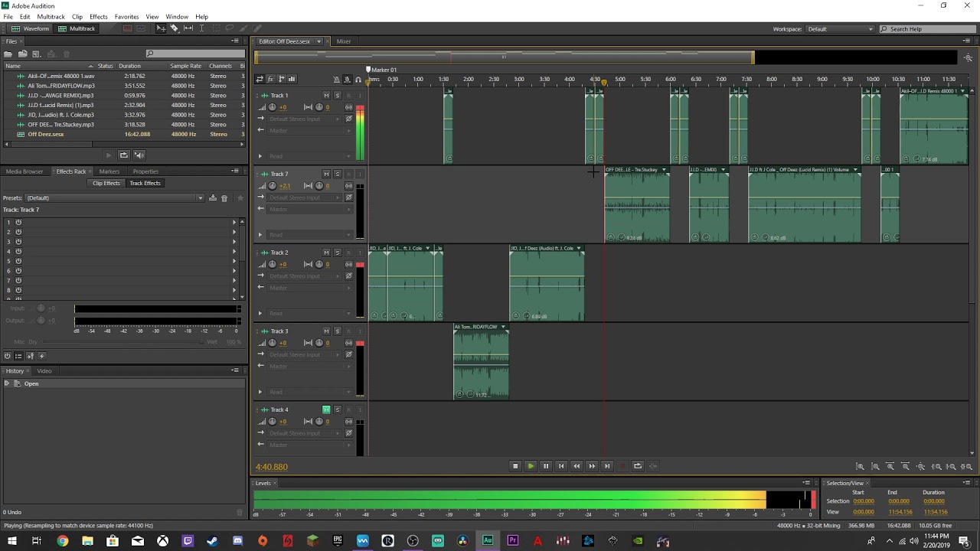
Task: Click the Track Effects button
Action: click(145, 184)
